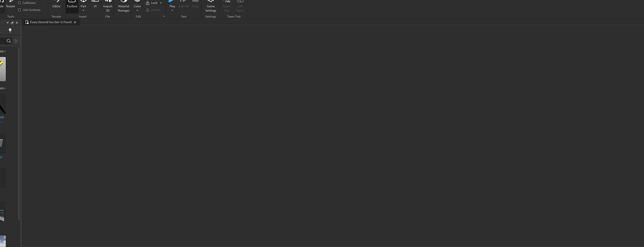This screenshot has height=247, width=644.
Task: Open the Play mode dropdown arrow
Action: coord(172,11)
